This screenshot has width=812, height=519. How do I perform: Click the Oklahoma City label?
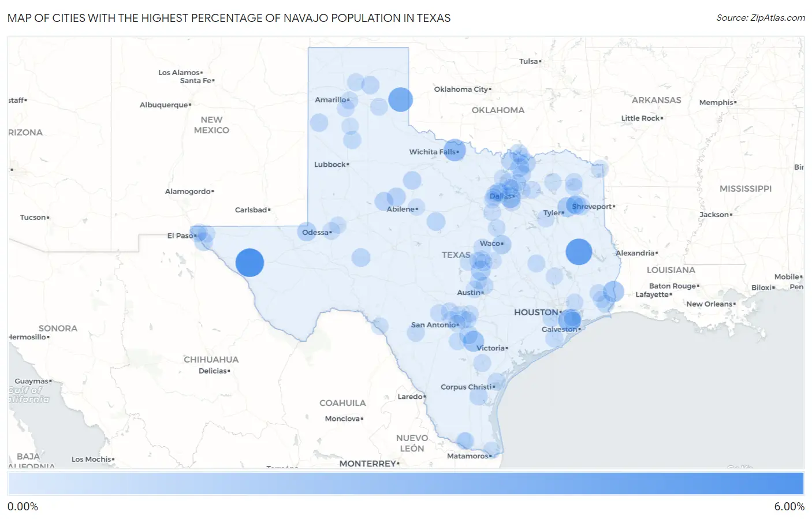(x=462, y=89)
